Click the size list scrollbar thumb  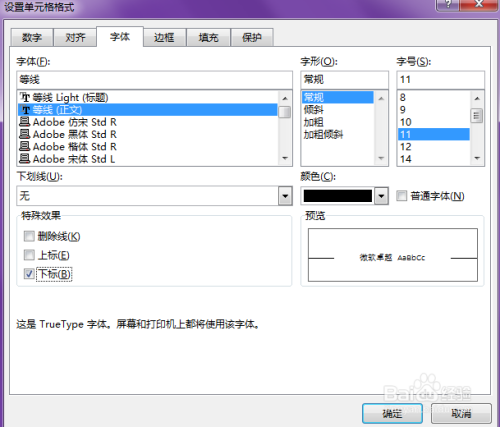tap(477, 116)
